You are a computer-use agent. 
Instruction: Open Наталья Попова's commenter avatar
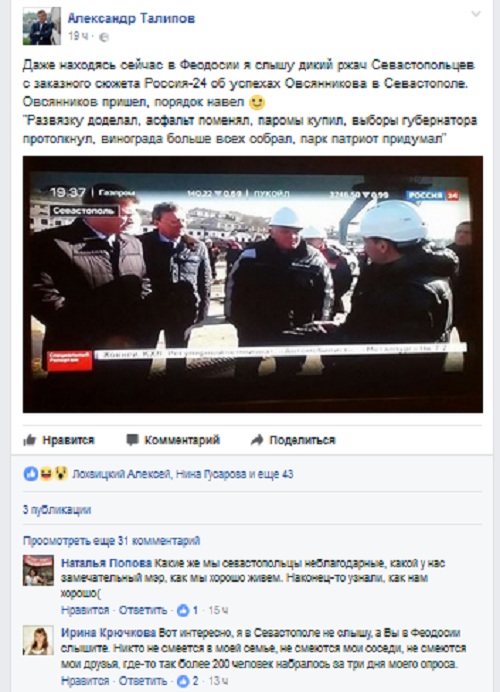point(38,570)
